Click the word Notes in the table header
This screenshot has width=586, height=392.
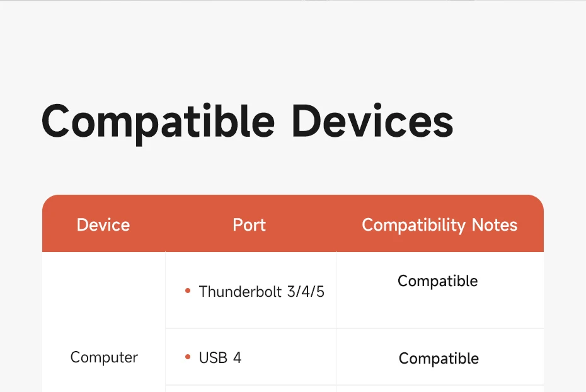pos(495,225)
